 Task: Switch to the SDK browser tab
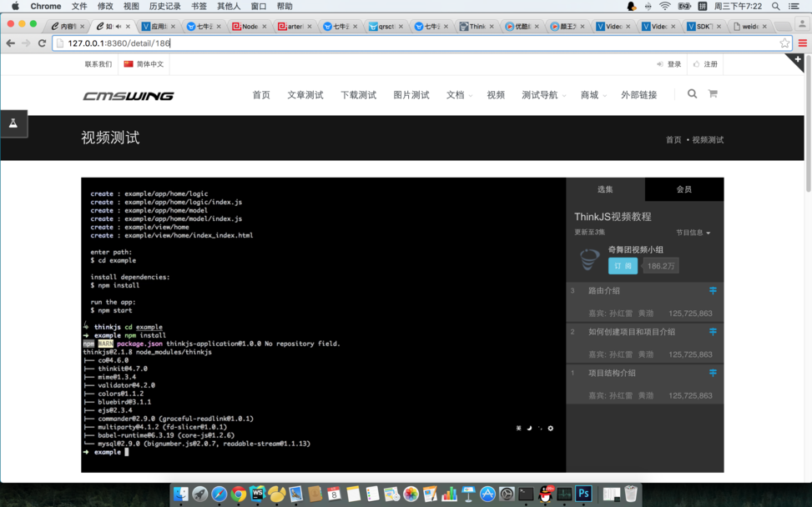[704, 27]
